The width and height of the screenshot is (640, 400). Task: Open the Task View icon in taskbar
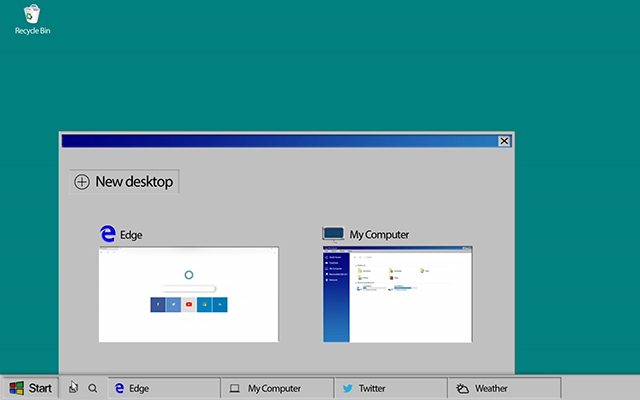(73, 387)
